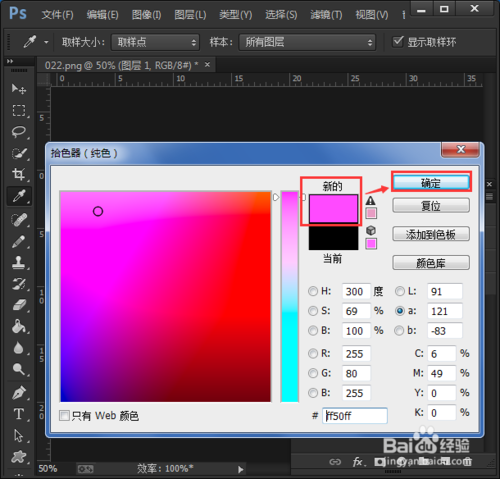The width and height of the screenshot is (500, 479).
Task: Select the S saturation radio button
Action: (x=313, y=311)
